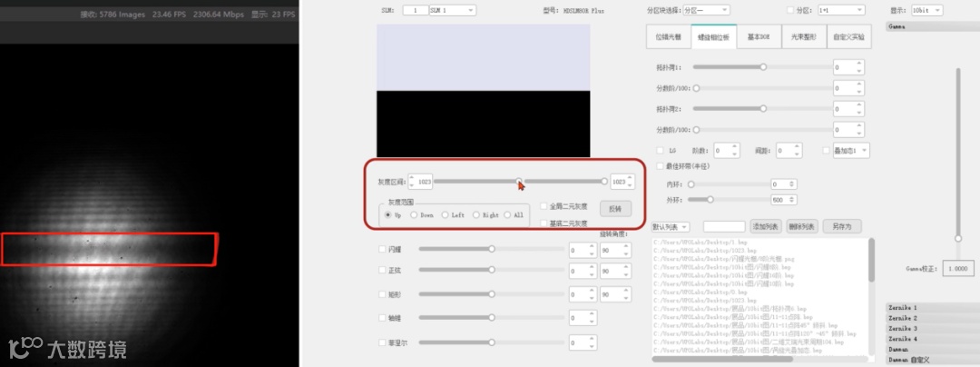Image resolution: width=980 pixels, height=367 pixels.
Task: Click the 拓扑荷2 slider handle
Action: click(763, 108)
